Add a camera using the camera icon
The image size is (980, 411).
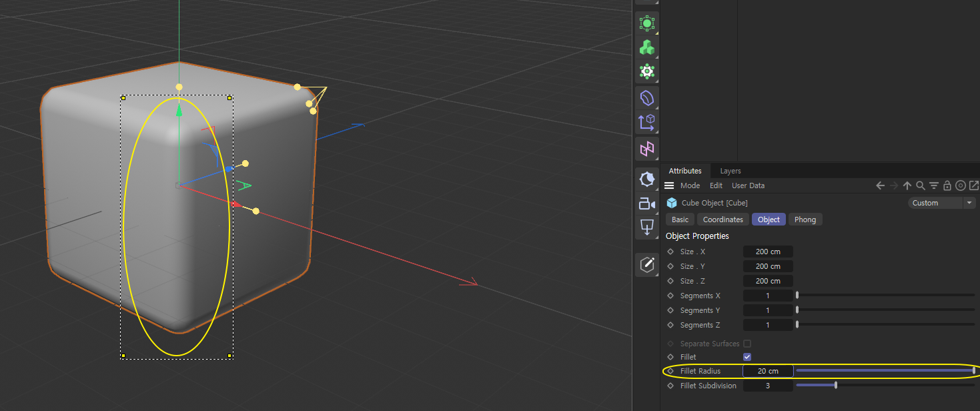(646, 203)
